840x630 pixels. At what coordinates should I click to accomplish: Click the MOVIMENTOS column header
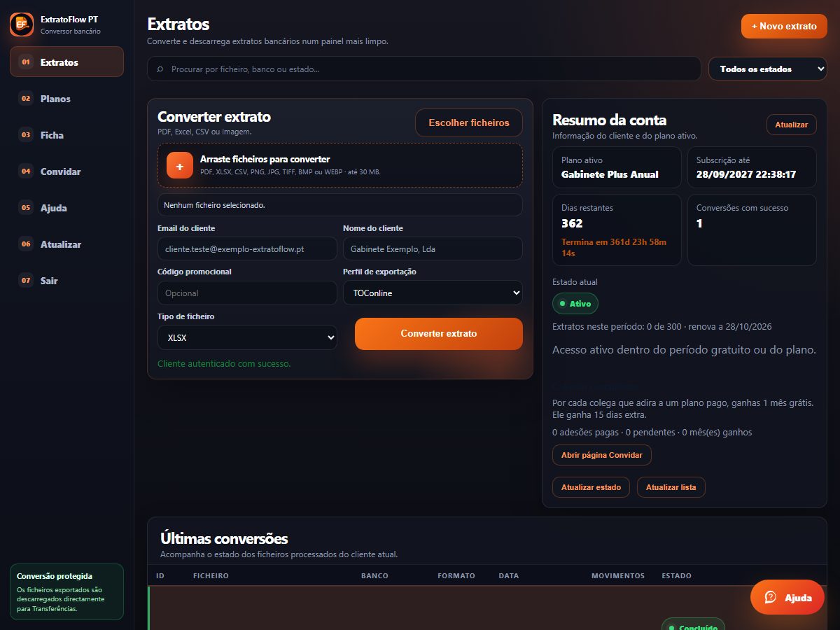click(x=618, y=575)
